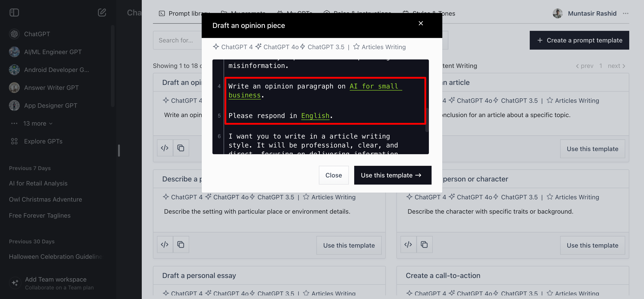Click the code view icon under Describe the character
Image resolution: width=644 pixels, height=299 pixels.
(x=408, y=244)
